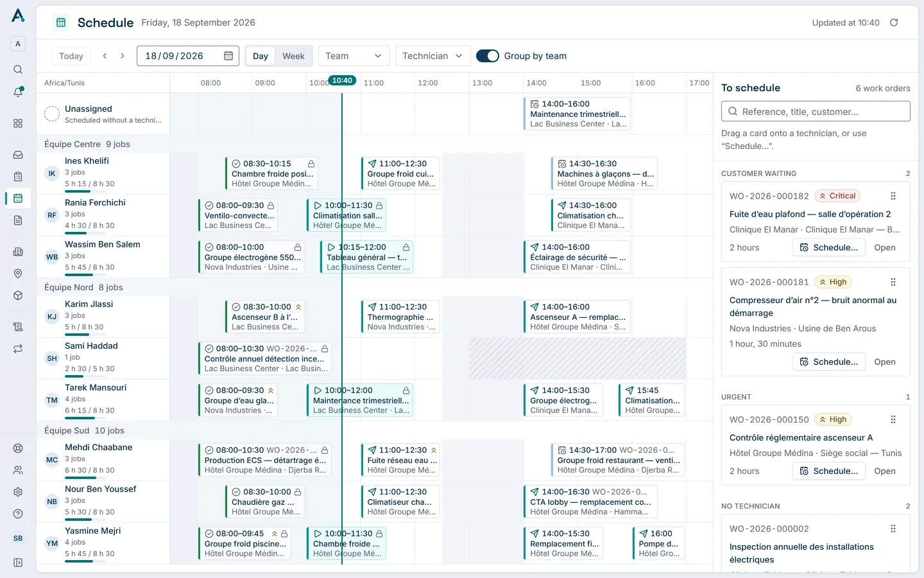Open notifications bell in sidebar

(x=18, y=92)
